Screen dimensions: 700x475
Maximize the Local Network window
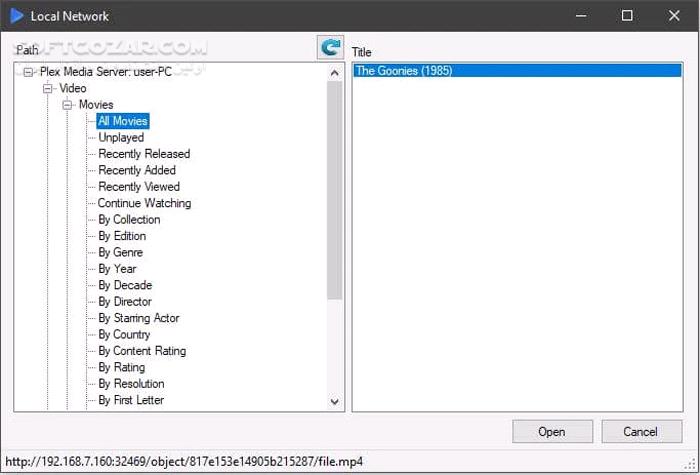(627, 16)
